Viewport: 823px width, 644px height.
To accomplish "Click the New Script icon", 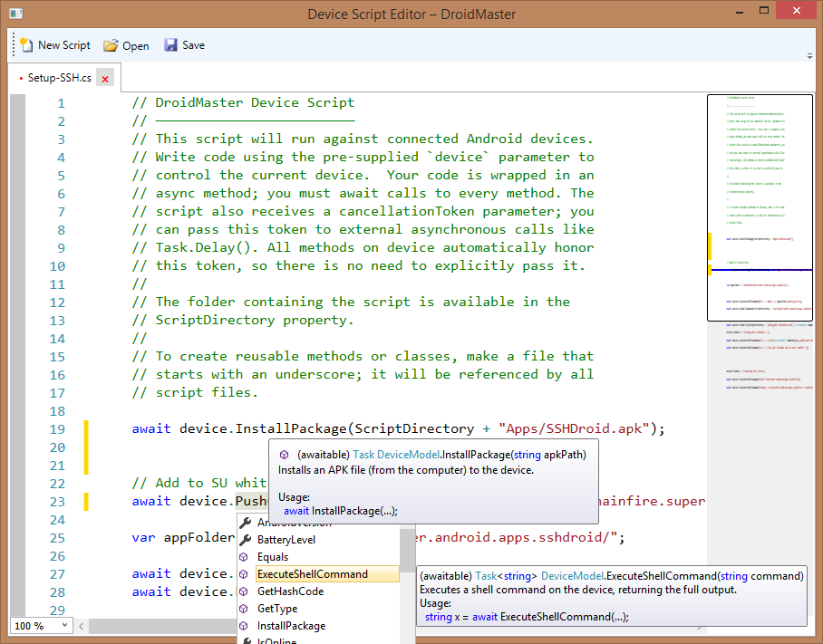I will pos(26,45).
